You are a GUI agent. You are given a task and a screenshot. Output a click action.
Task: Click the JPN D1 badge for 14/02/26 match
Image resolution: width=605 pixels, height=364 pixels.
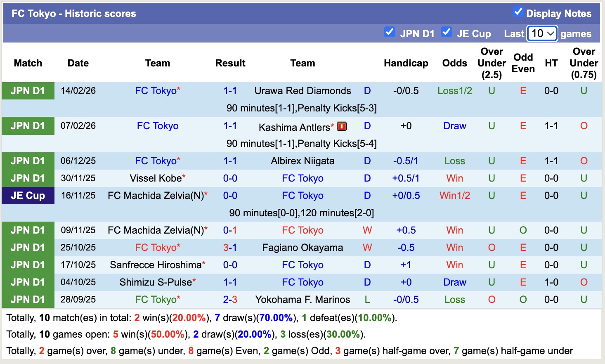(x=28, y=91)
